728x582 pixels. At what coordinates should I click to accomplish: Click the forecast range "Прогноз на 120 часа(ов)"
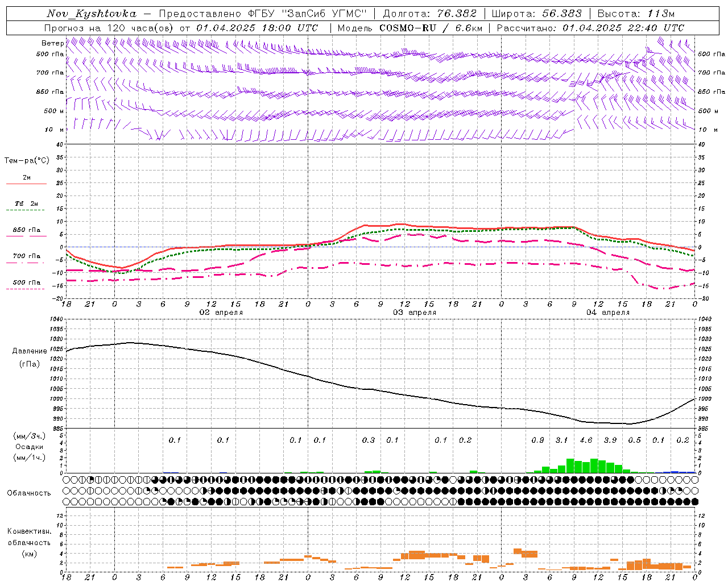(x=110, y=28)
